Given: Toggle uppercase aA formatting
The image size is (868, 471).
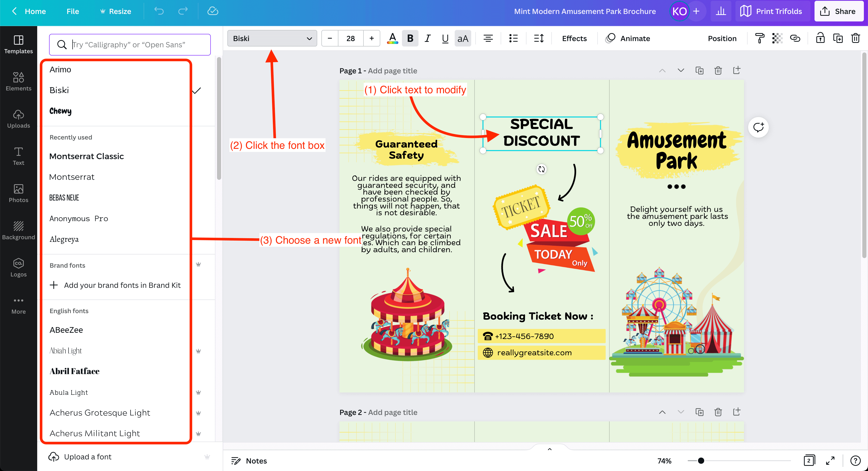Looking at the screenshot, I should click(462, 38).
